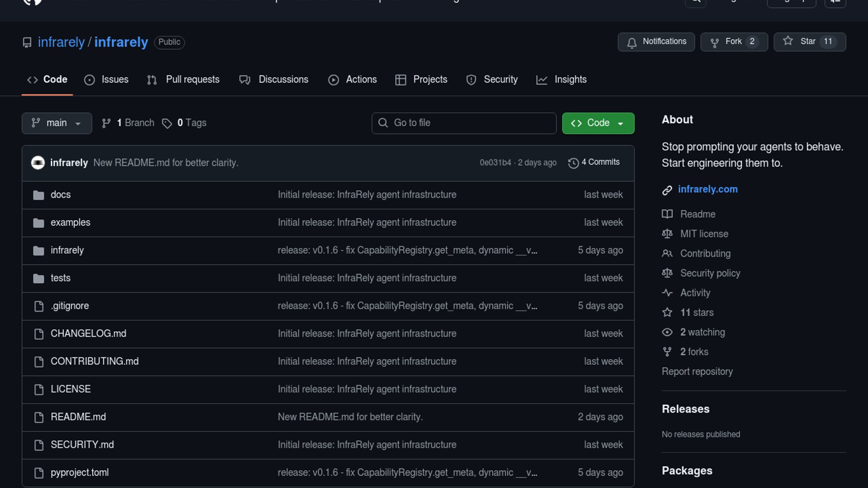Click the tag icon beside 0 Tags

coord(167,123)
